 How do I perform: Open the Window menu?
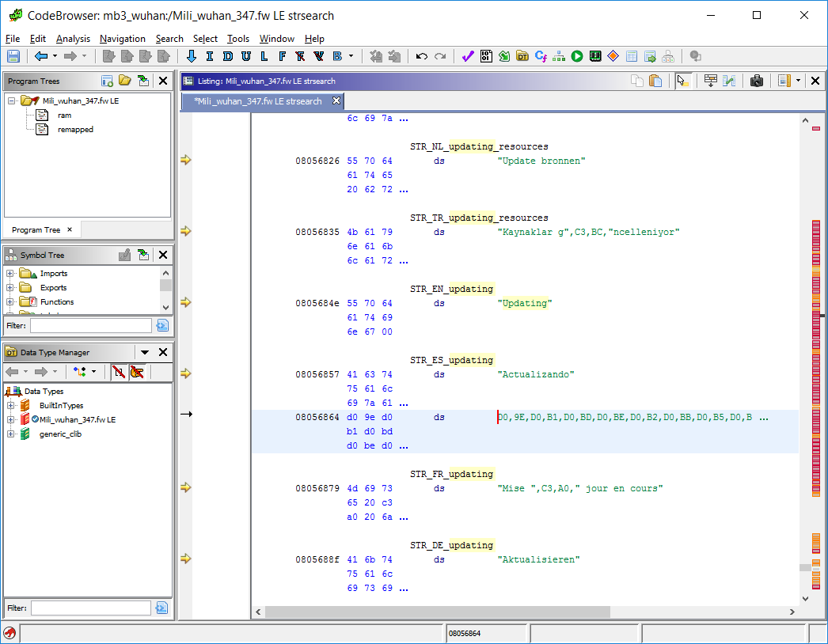pyautogui.click(x=277, y=39)
